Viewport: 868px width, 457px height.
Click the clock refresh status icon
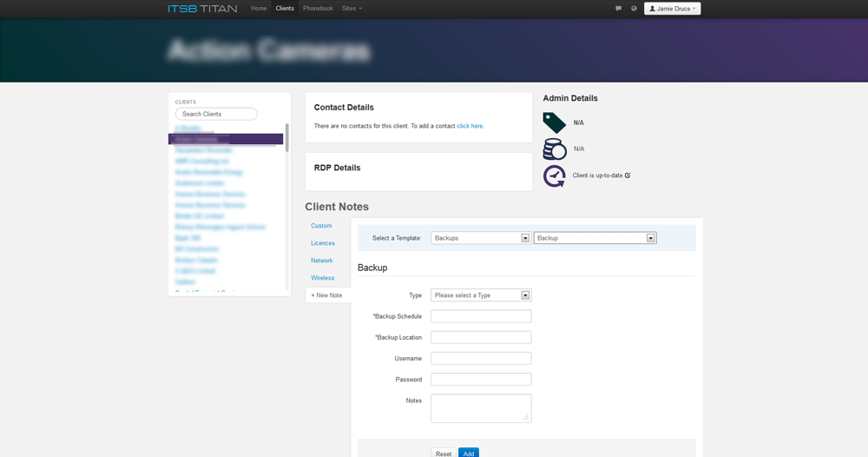pyautogui.click(x=554, y=176)
